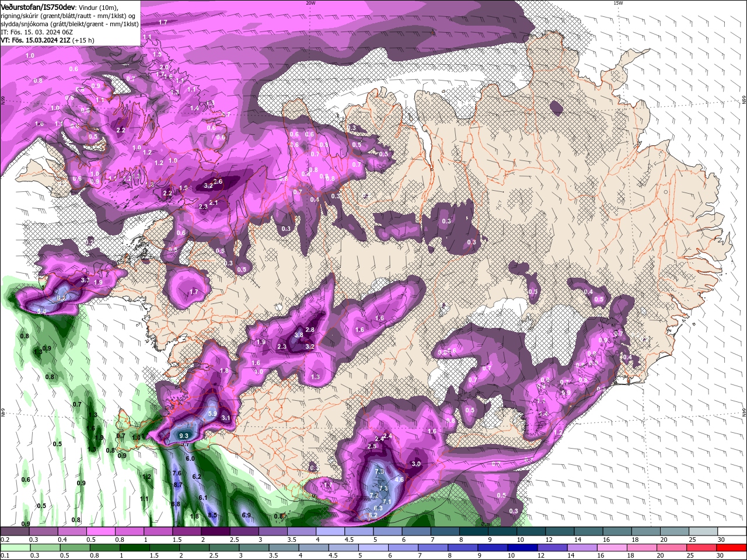Click the upper snow-scale swatch starting at 0.2
747x560 pixels.
pyautogui.click(x=15, y=532)
